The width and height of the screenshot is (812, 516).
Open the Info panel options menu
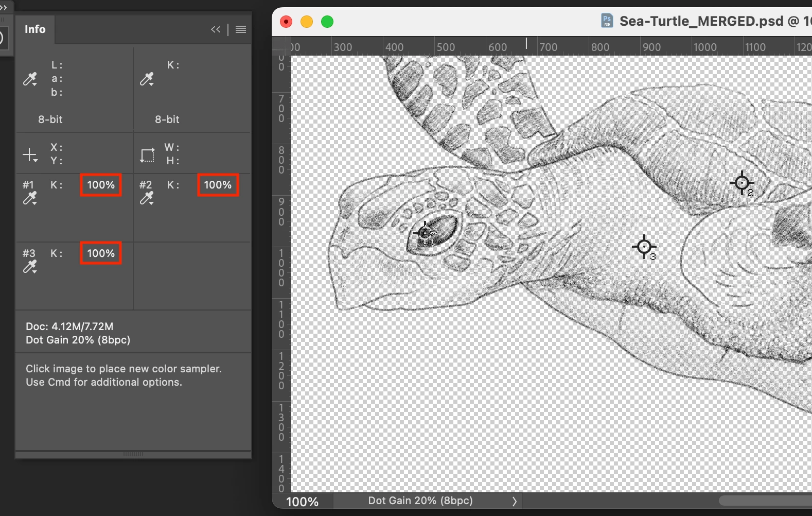241,29
